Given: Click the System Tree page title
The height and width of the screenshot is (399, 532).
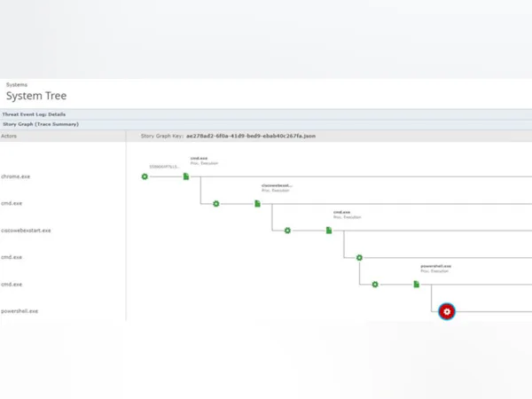Looking at the screenshot, I should [x=36, y=96].
